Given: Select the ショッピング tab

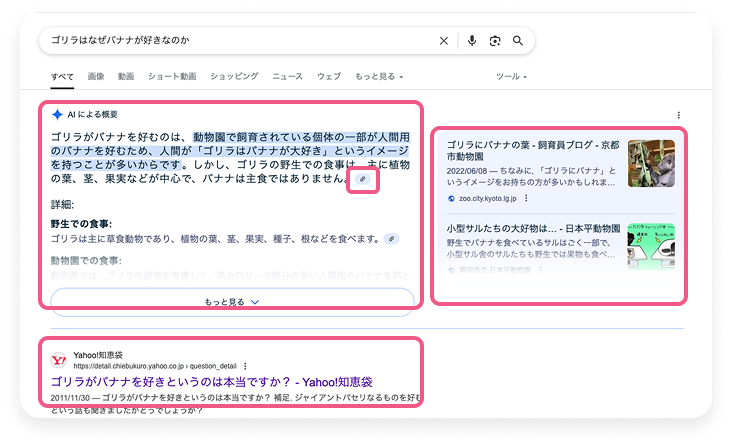Looking at the screenshot, I should point(234,76).
